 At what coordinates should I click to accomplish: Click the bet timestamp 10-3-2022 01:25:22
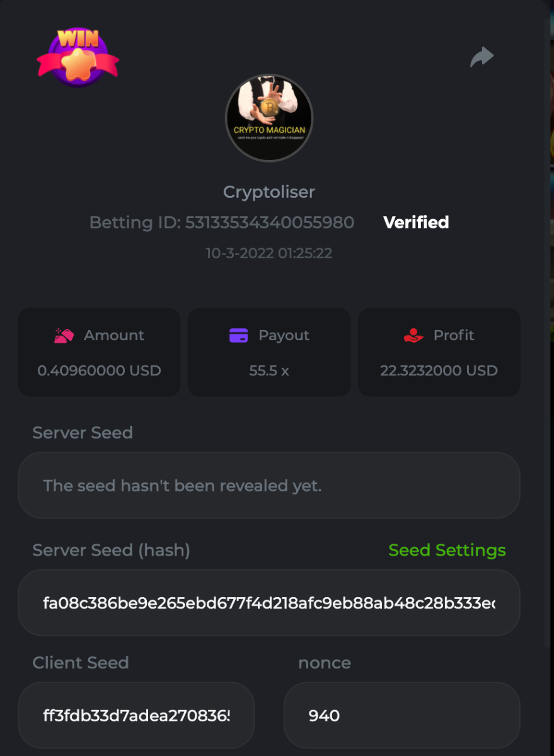pyautogui.click(x=269, y=253)
